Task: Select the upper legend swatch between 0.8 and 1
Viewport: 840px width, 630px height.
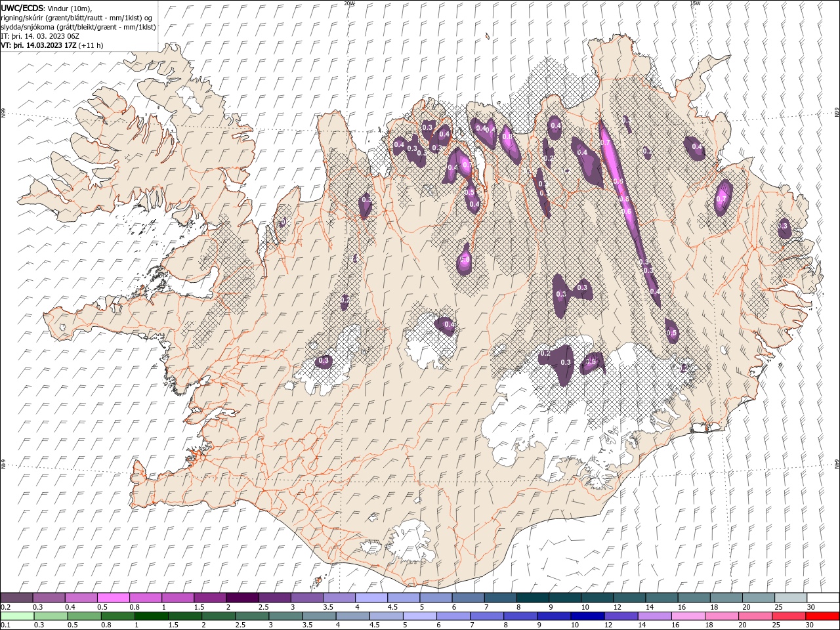Action: (146, 598)
